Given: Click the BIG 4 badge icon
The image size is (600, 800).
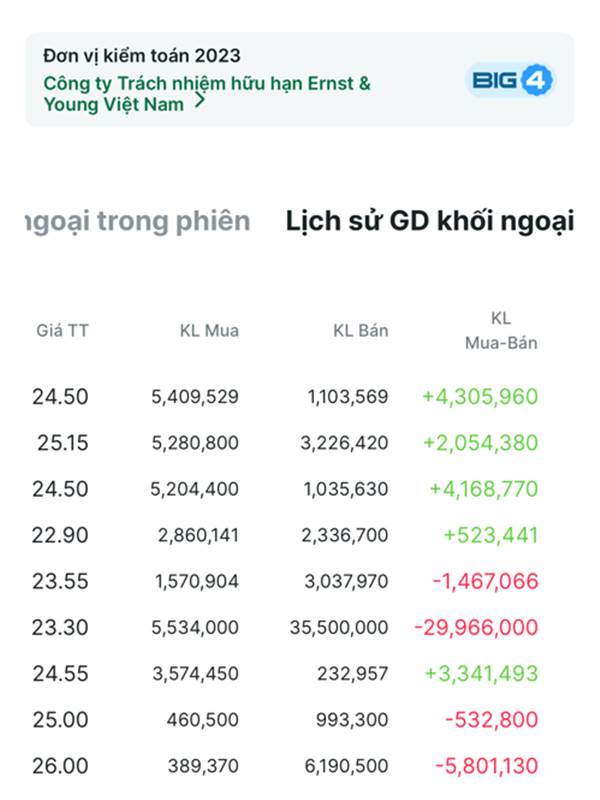Looking at the screenshot, I should pyautogui.click(x=510, y=80).
